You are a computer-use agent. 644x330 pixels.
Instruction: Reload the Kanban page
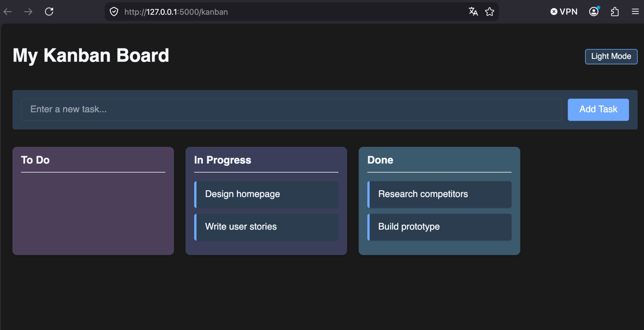tap(49, 12)
